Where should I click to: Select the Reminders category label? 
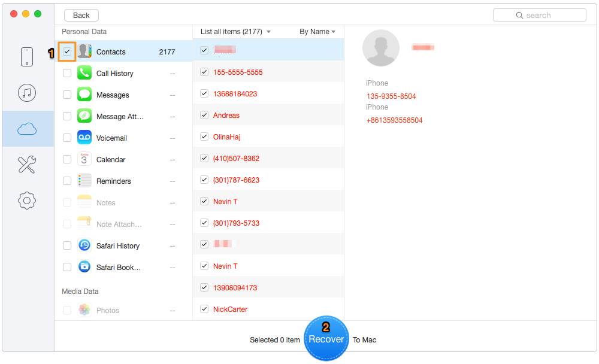point(113,181)
